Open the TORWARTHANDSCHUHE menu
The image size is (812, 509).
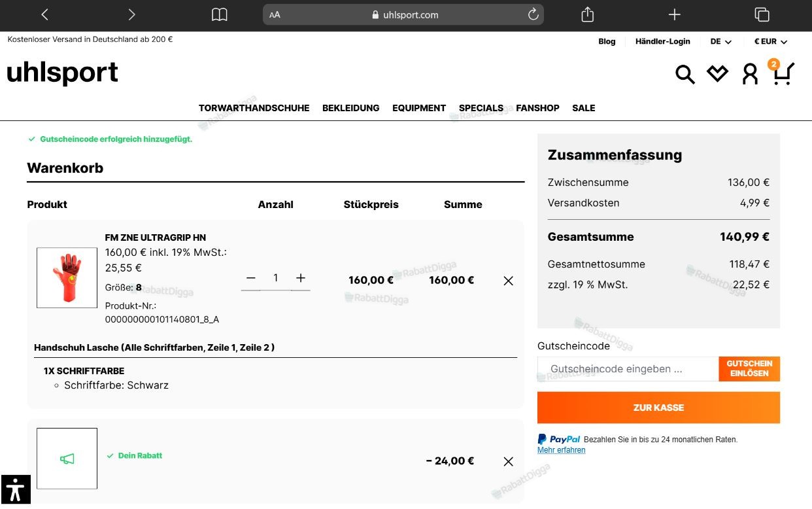pyautogui.click(x=254, y=108)
